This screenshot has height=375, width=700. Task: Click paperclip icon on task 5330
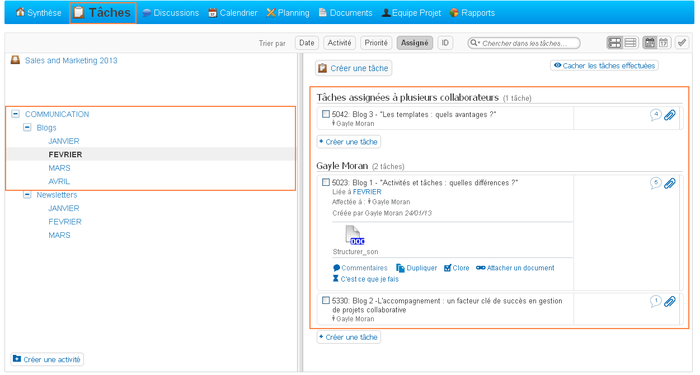coord(670,301)
